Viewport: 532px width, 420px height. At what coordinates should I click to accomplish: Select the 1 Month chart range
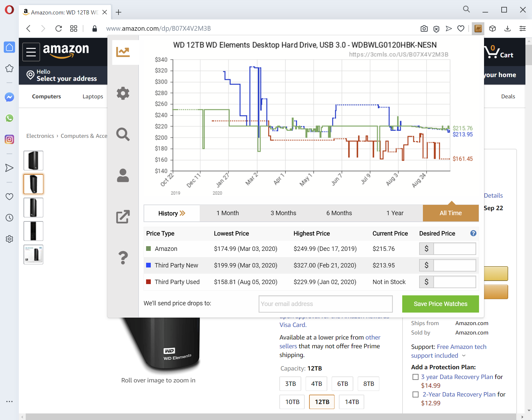(228, 213)
